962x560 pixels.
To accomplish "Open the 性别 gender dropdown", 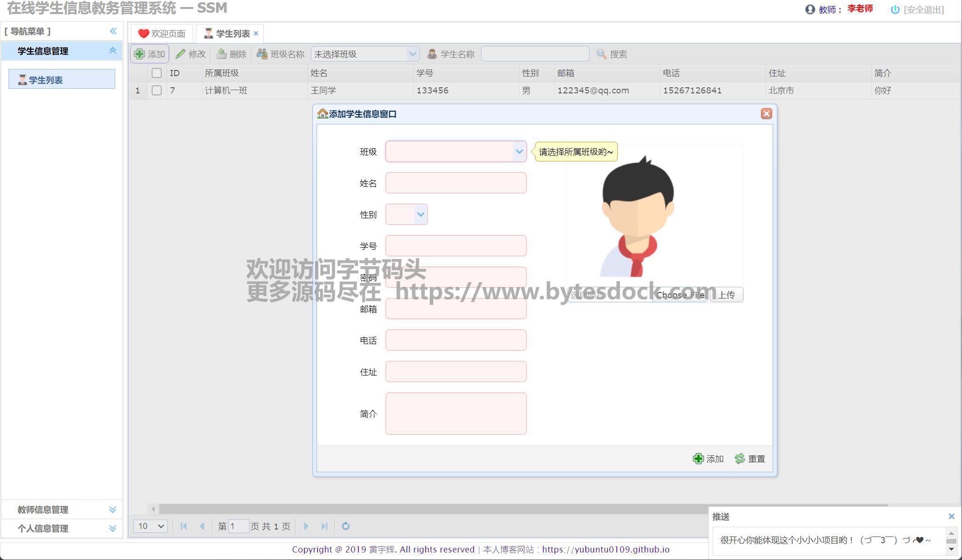I will click(x=420, y=215).
